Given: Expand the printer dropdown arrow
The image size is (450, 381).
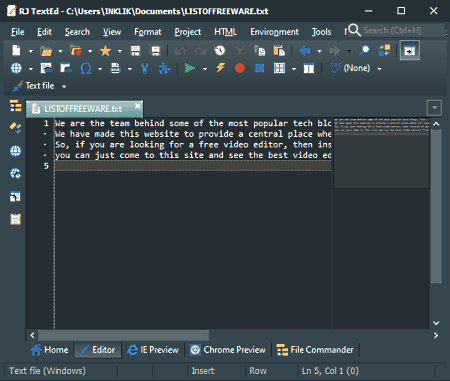Looking at the screenshot, I should click(130, 69).
